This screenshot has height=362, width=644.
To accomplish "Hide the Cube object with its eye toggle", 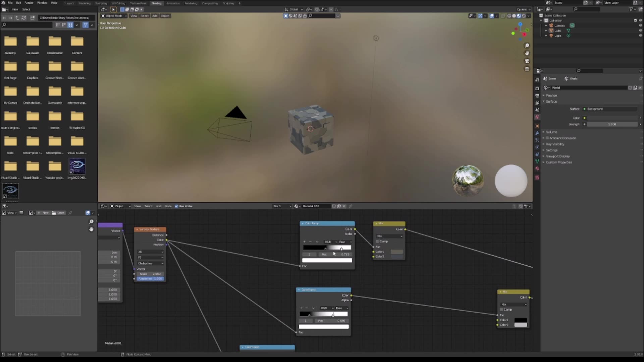I will pos(641,30).
